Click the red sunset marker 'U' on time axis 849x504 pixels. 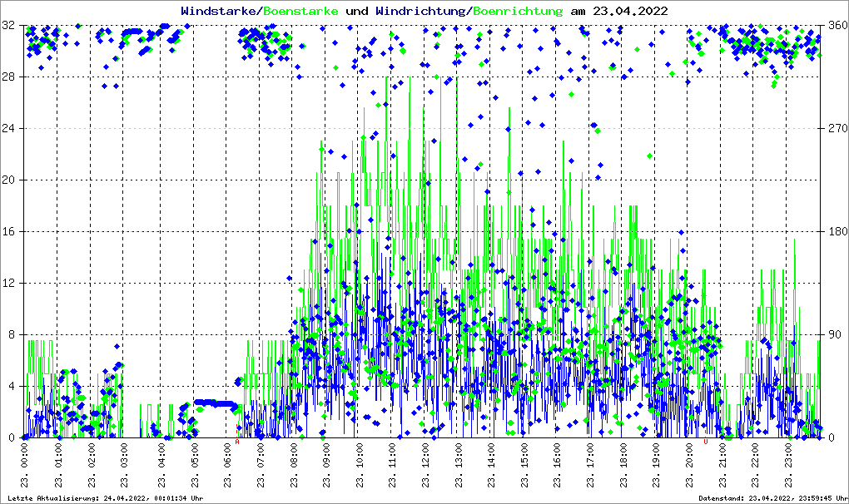point(706,442)
